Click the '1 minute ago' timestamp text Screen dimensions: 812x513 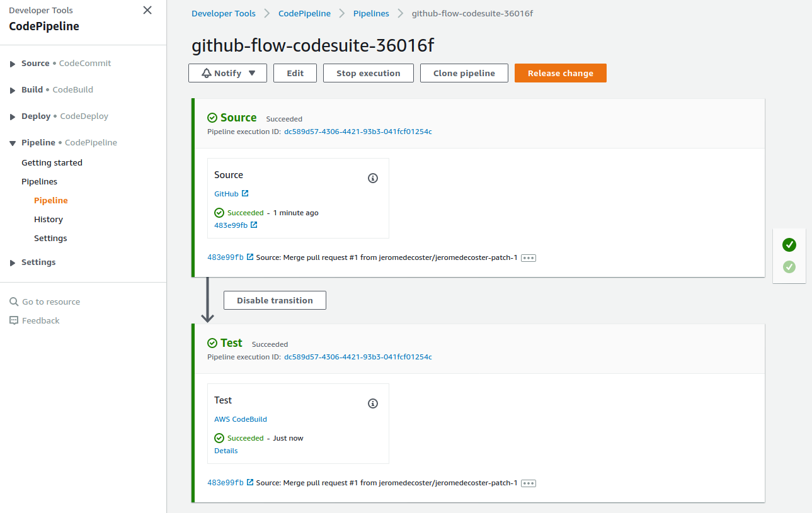pos(296,213)
